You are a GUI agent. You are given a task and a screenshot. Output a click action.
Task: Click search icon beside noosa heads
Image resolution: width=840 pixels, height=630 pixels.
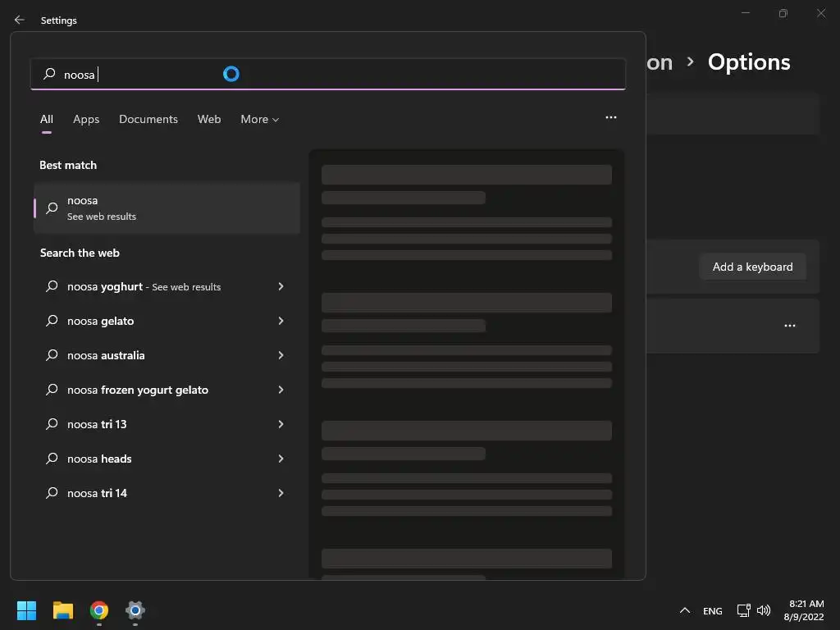pyautogui.click(x=52, y=459)
